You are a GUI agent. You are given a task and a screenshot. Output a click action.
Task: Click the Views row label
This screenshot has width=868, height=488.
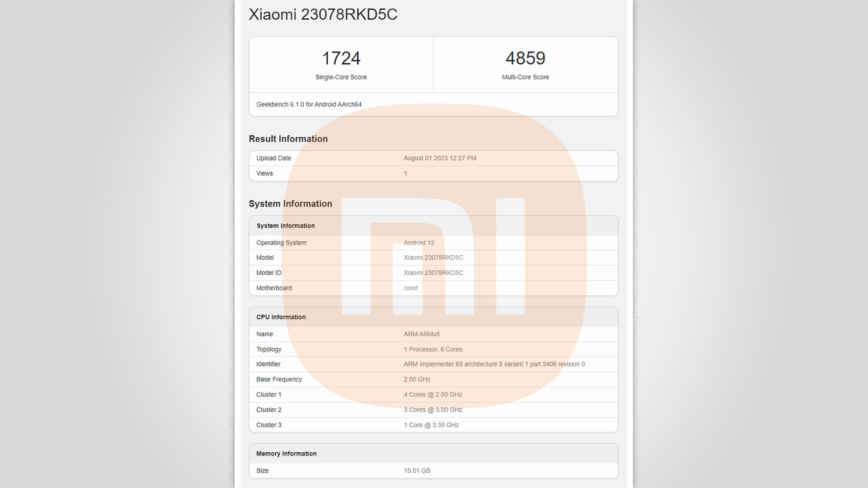tap(264, 174)
